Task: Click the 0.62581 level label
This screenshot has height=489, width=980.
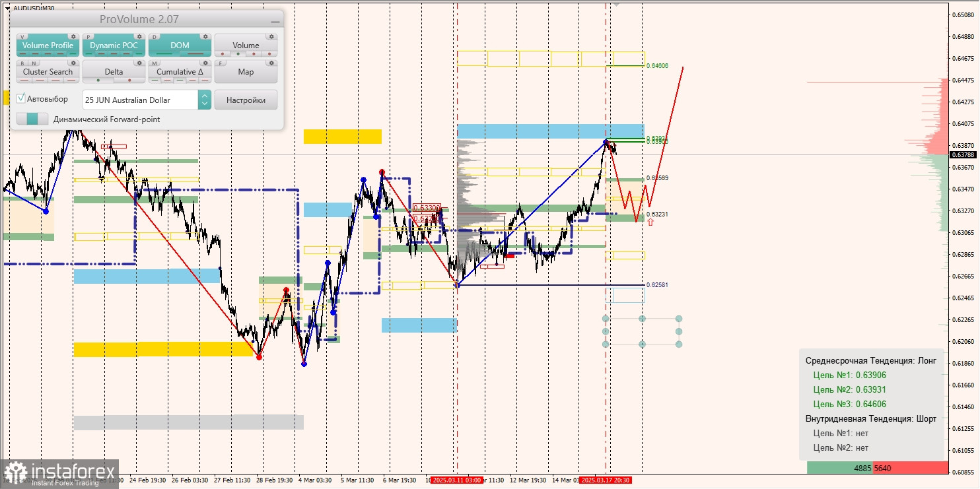Action: click(657, 285)
